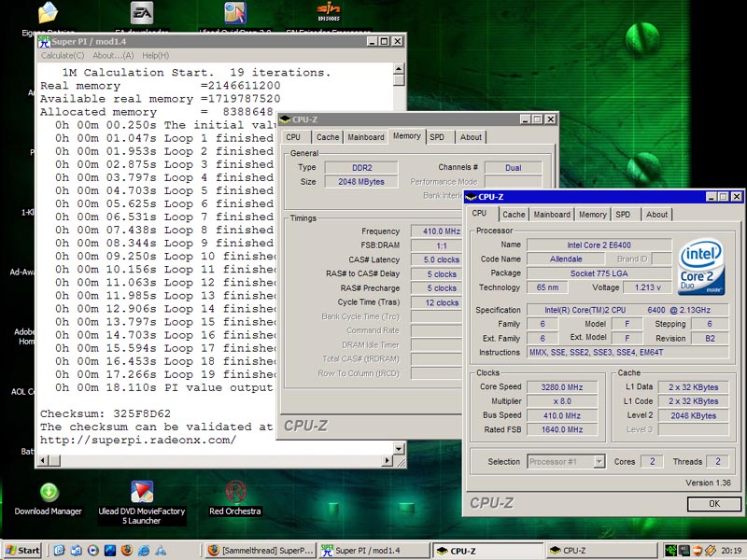Click the Super PI scrollbar up arrow
The image size is (747, 560).
click(x=399, y=69)
